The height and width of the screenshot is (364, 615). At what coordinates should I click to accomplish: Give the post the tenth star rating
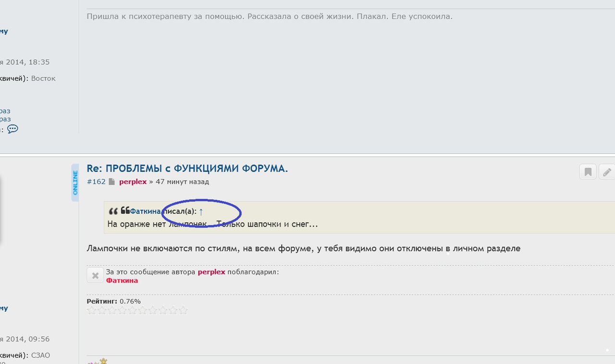[x=183, y=310]
